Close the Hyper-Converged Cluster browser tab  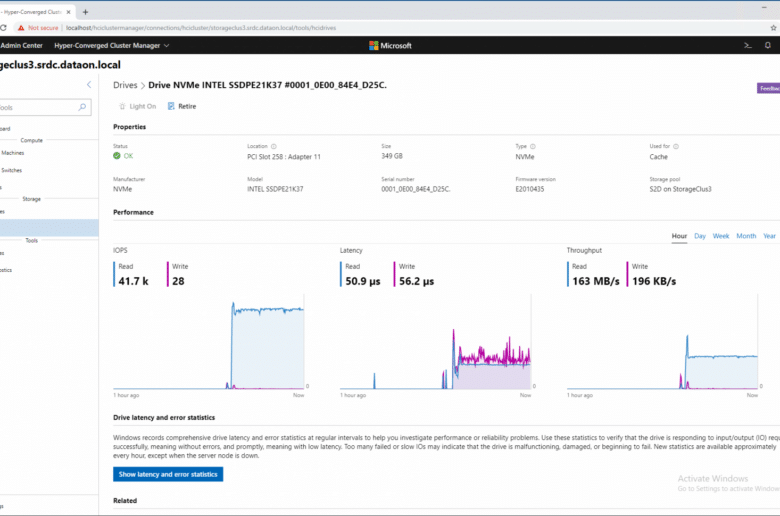68,12
